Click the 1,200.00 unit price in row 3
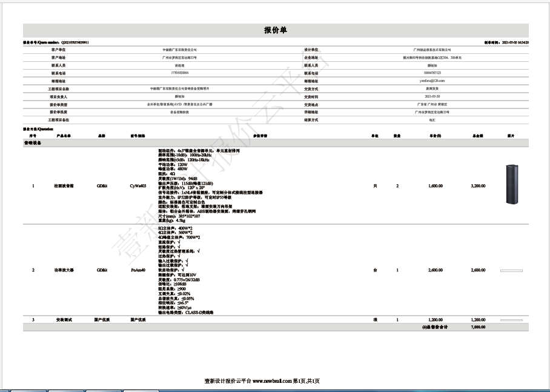 [436, 320]
